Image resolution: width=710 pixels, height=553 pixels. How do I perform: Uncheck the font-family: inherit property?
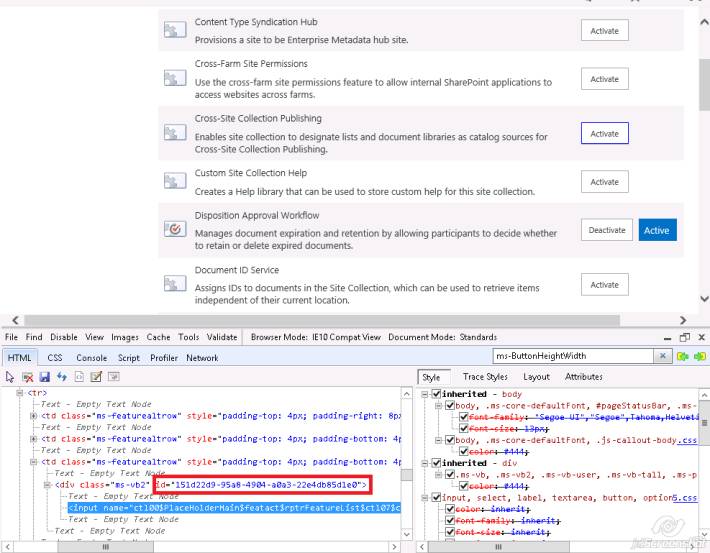click(x=450, y=520)
